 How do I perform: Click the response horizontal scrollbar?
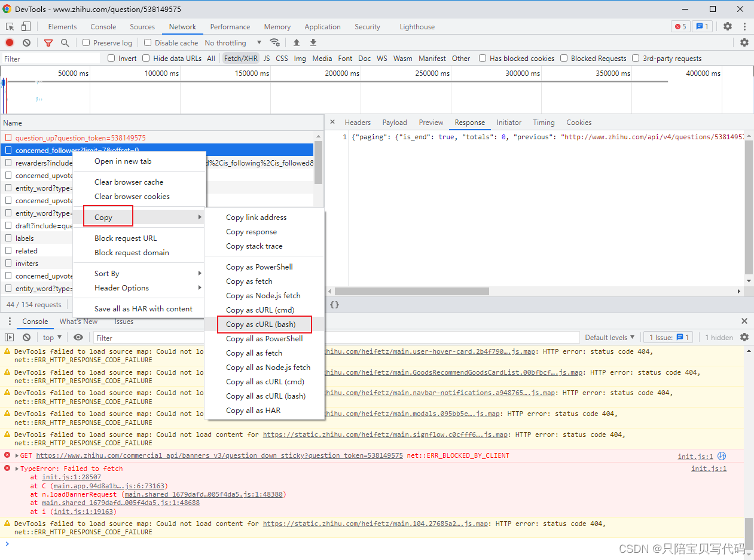(x=412, y=292)
